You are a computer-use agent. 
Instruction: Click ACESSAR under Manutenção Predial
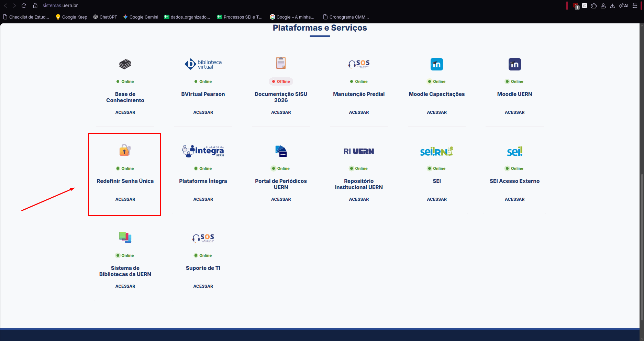point(359,112)
